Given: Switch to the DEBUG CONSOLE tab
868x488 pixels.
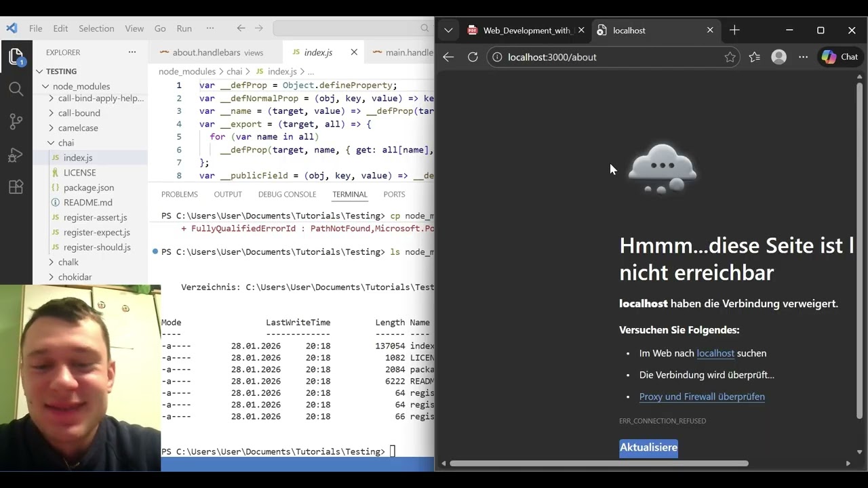Looking at the screenshot, I should (287, 195).
